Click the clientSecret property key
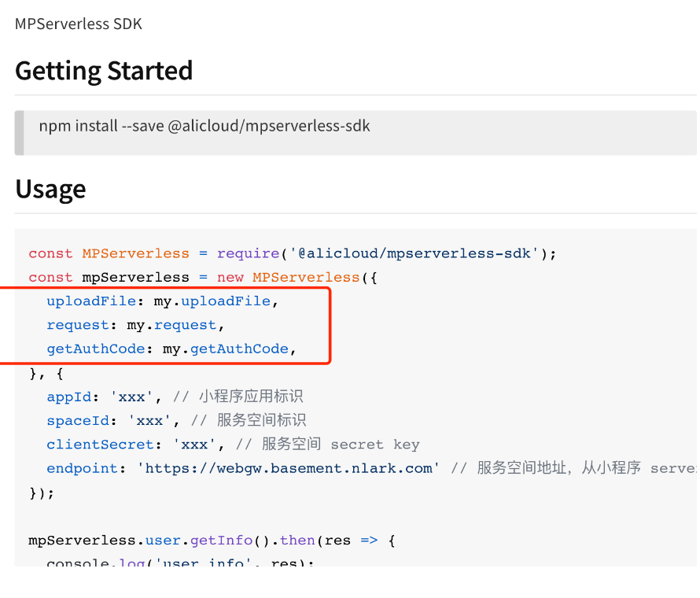 [x=104, y=445]
